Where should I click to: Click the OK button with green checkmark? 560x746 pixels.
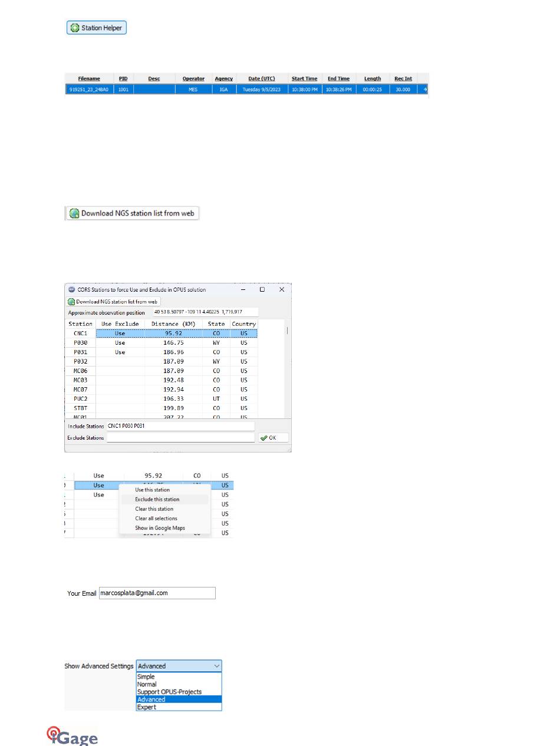point(273,438)
